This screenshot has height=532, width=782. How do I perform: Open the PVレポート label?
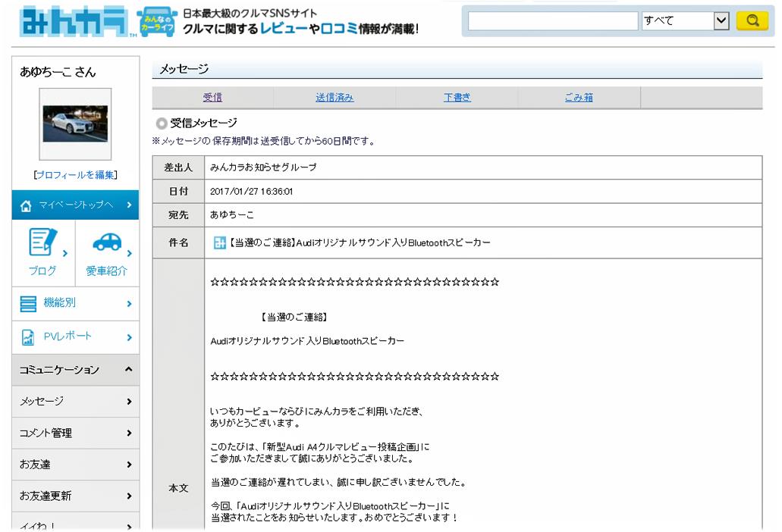point(68,336)
